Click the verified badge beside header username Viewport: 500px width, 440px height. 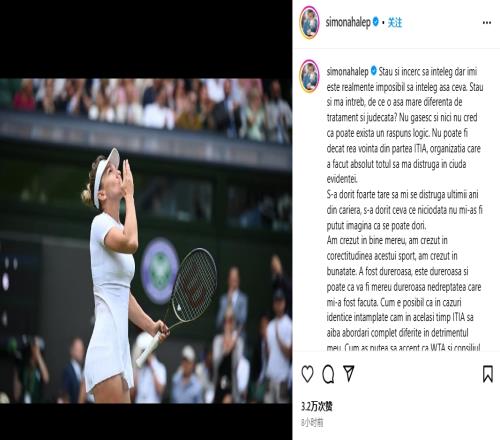tap(375, 22)
